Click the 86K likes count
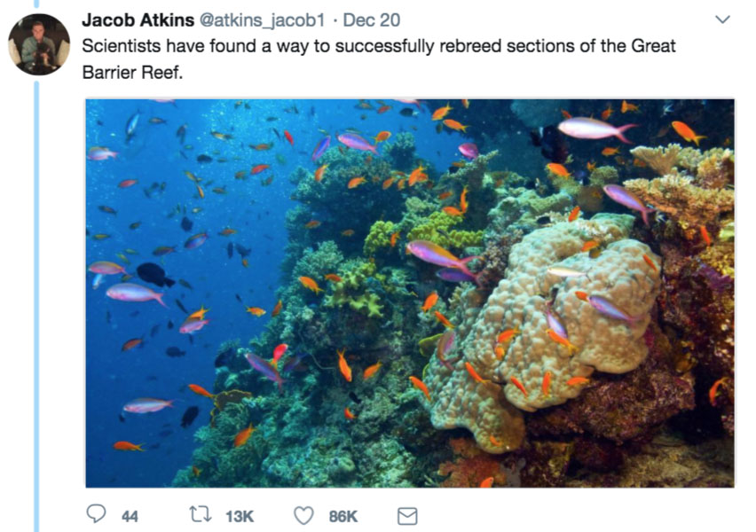756x532 pixels. coord(343,516)
